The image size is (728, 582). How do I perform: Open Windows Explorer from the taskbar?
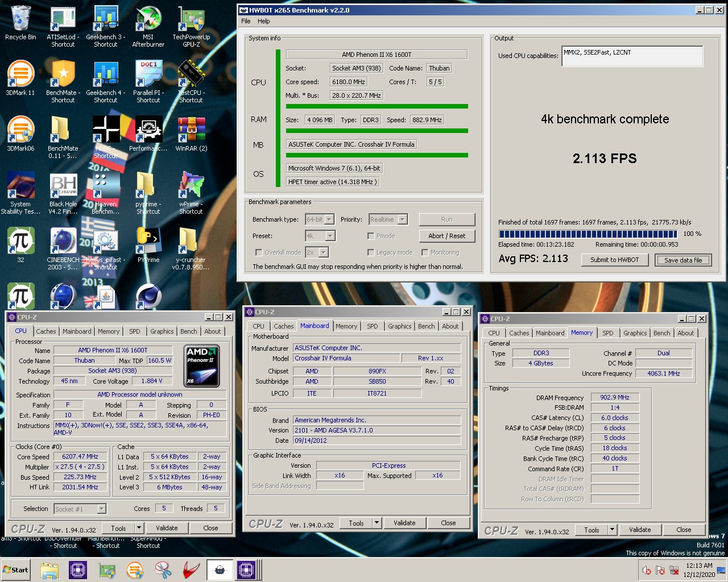[x=49, y=570]
